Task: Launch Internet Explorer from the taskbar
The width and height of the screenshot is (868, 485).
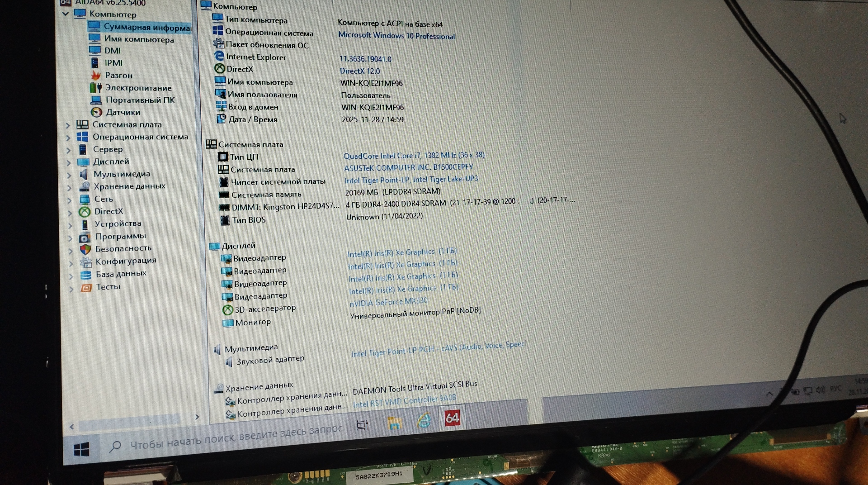Action: [x=424, y=420]
